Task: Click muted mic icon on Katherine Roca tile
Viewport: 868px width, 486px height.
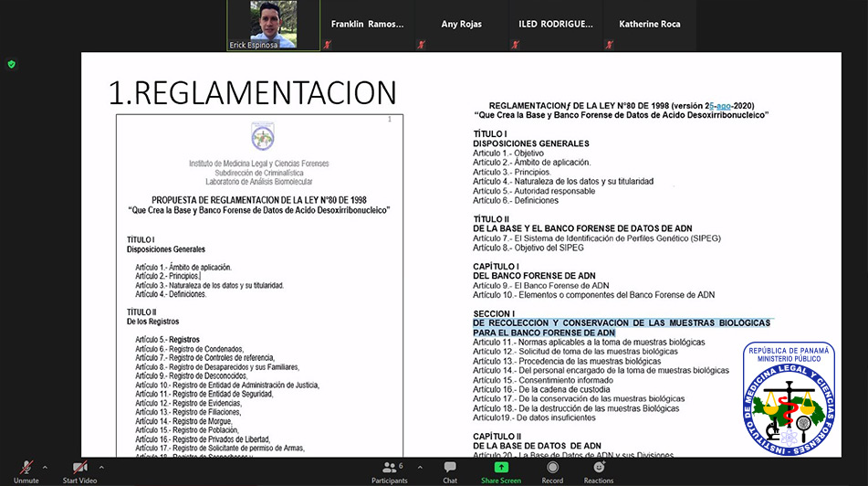Action: pyautogui.click(x=610, y=45)
